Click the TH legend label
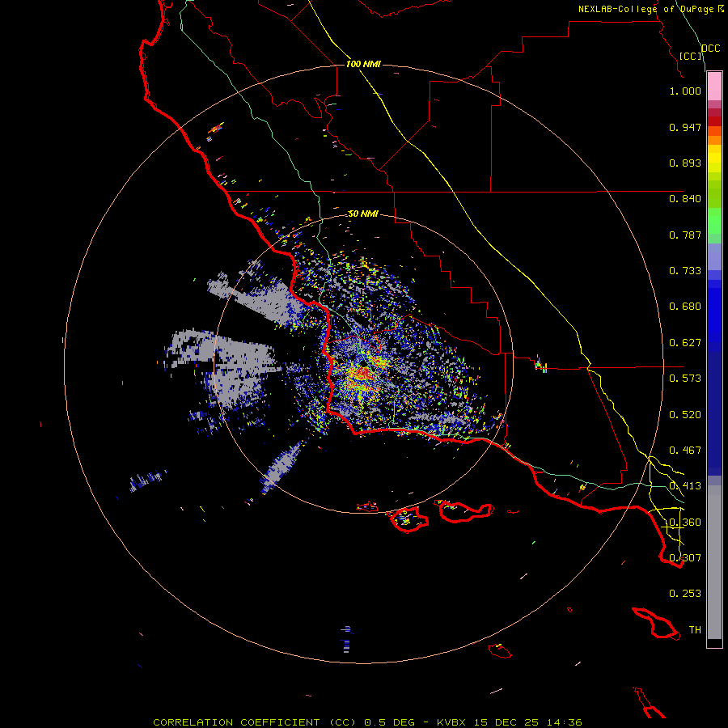728x728 pixels. (695, 630)
